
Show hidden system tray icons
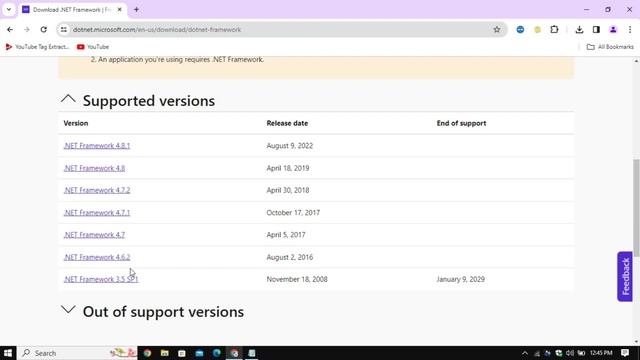tap(525, 353)
